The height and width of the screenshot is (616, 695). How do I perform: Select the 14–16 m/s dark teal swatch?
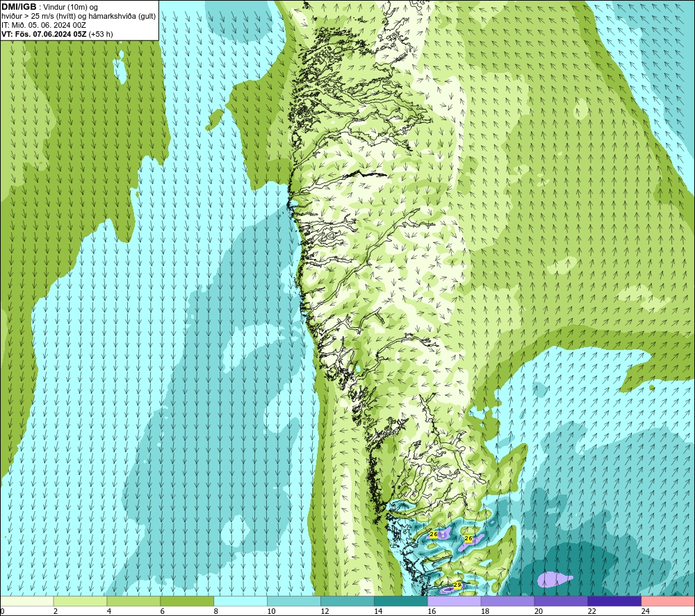tap(401, 601)
